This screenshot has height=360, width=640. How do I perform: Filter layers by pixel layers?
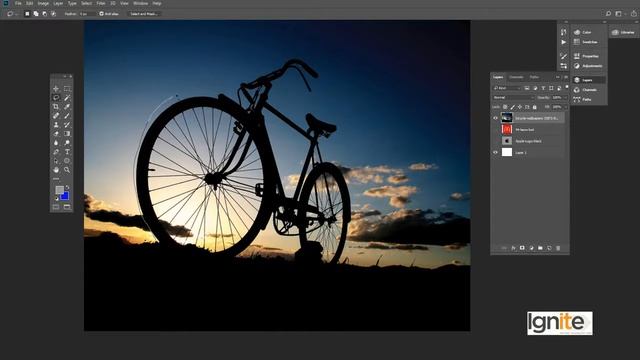(527, 88)
